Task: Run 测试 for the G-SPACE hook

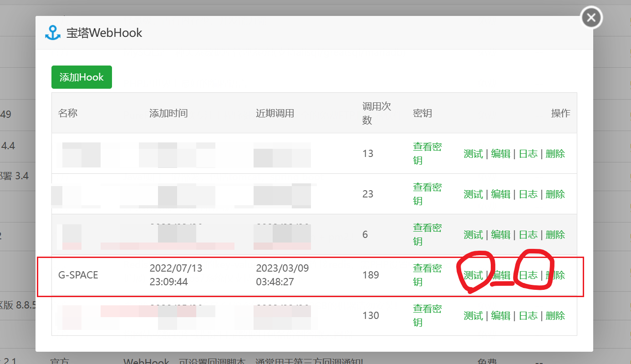Action: tap(473, 275)
